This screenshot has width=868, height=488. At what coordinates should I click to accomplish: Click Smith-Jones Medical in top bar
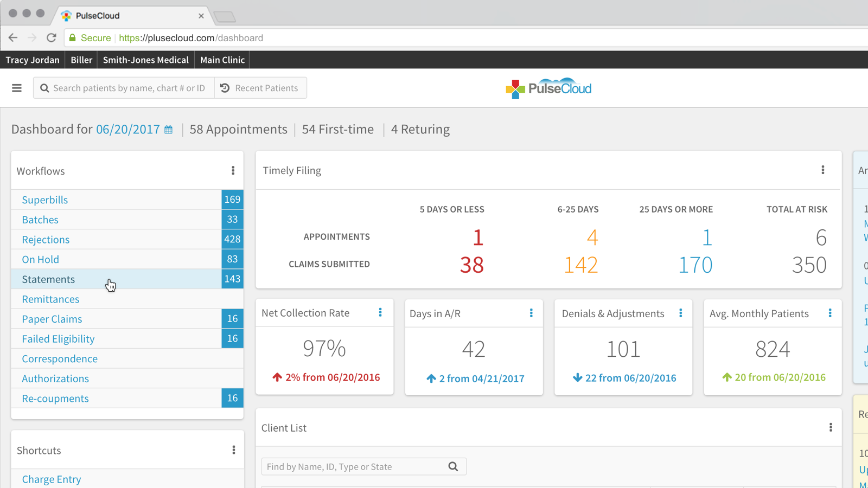(x=145, y=60)
